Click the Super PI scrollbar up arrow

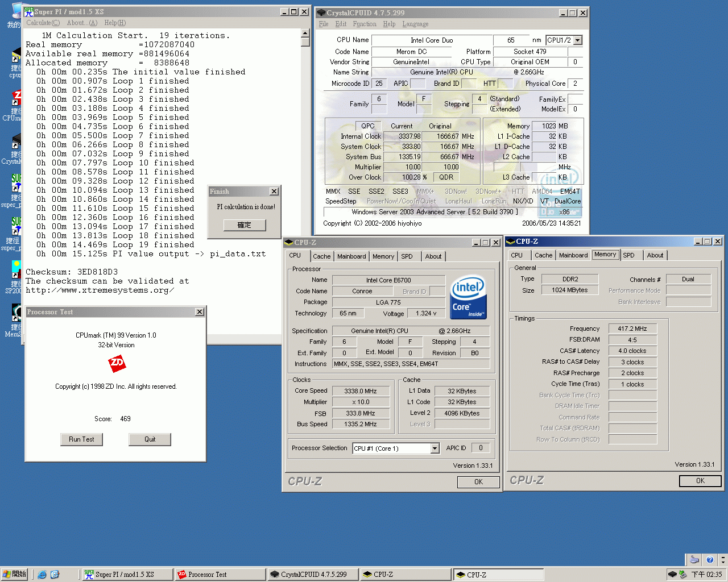(305, 33)
